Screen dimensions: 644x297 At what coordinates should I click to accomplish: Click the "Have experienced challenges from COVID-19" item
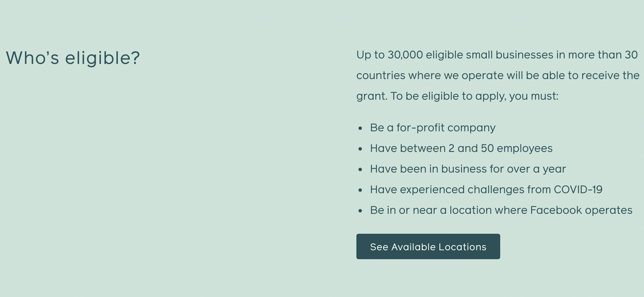point(486,190)
